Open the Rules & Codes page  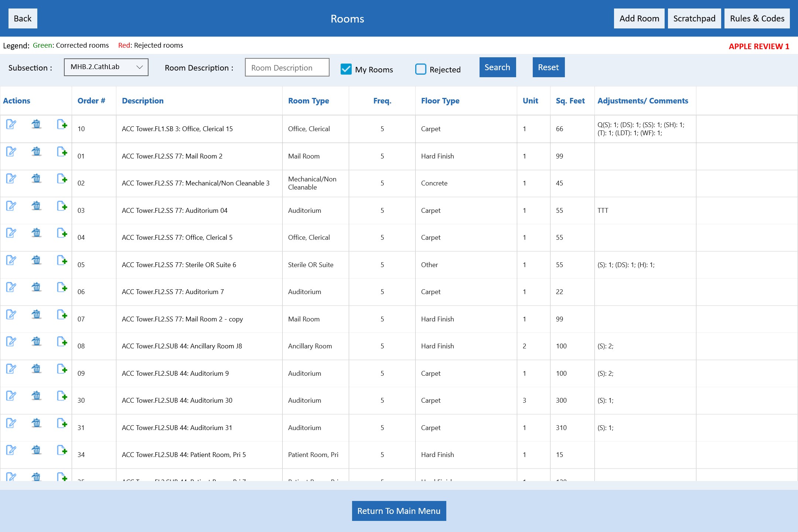pos(757,18)
